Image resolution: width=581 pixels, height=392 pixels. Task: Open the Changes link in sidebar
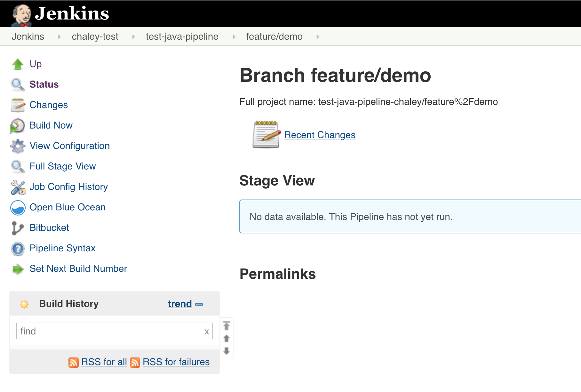pyautogui.click(x=49, y=105)
